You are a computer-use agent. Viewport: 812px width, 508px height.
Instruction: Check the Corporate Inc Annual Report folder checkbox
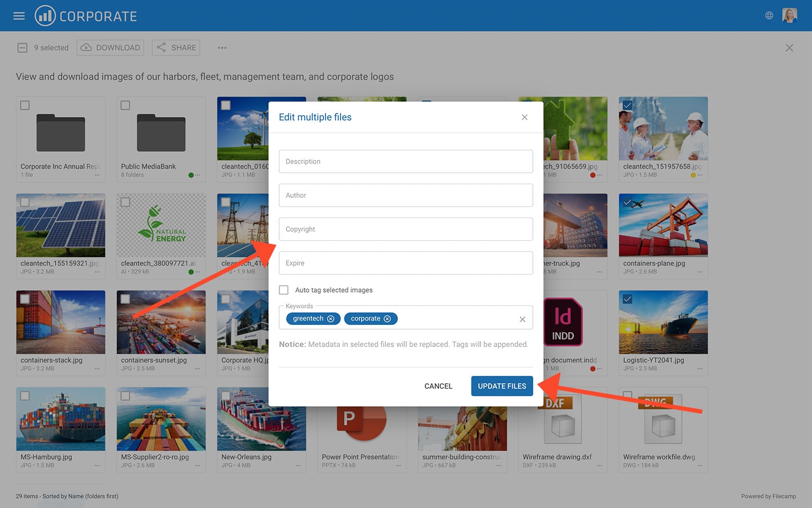pyautogui.click(x=25, y=105)
